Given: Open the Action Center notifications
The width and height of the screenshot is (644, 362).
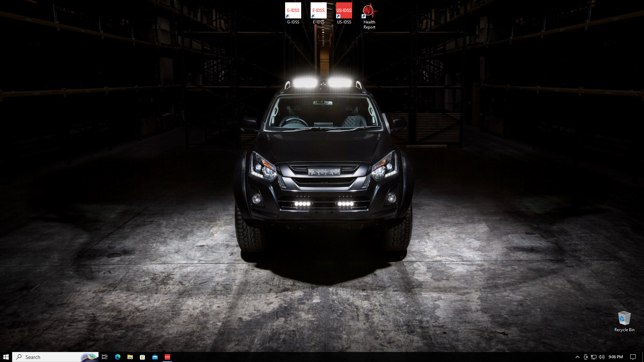Looking at the screenshot, I should pos(633,357).
